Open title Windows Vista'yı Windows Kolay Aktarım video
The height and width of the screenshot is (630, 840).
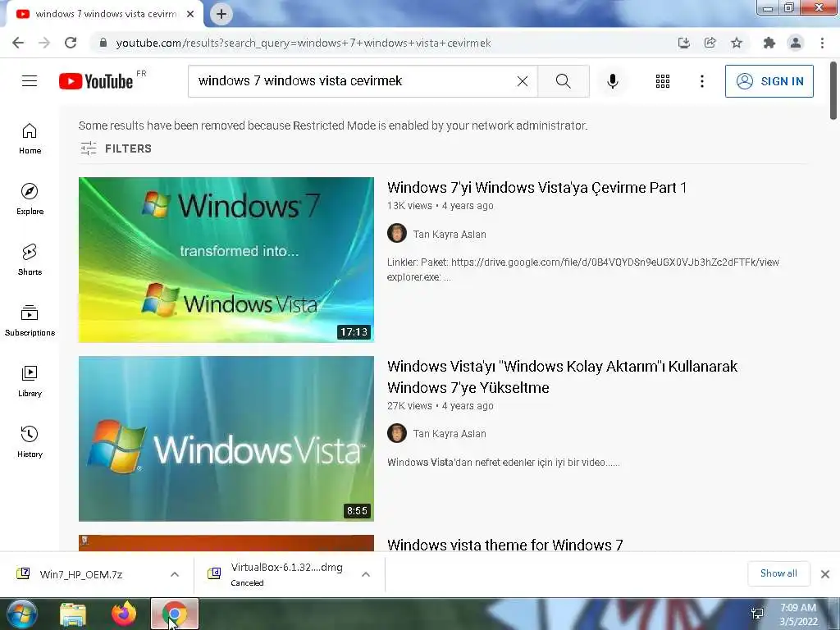tap(563, 377)
